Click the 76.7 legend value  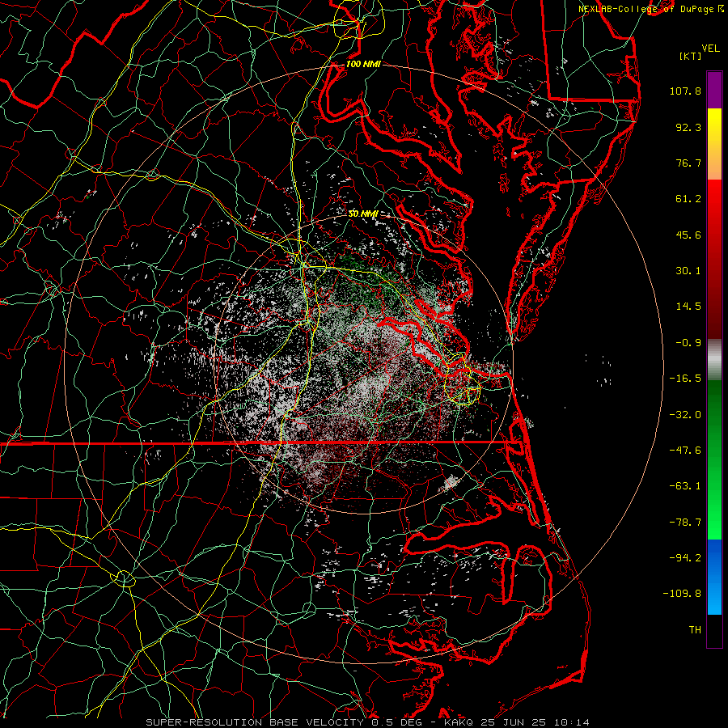(x=688, y=163)
